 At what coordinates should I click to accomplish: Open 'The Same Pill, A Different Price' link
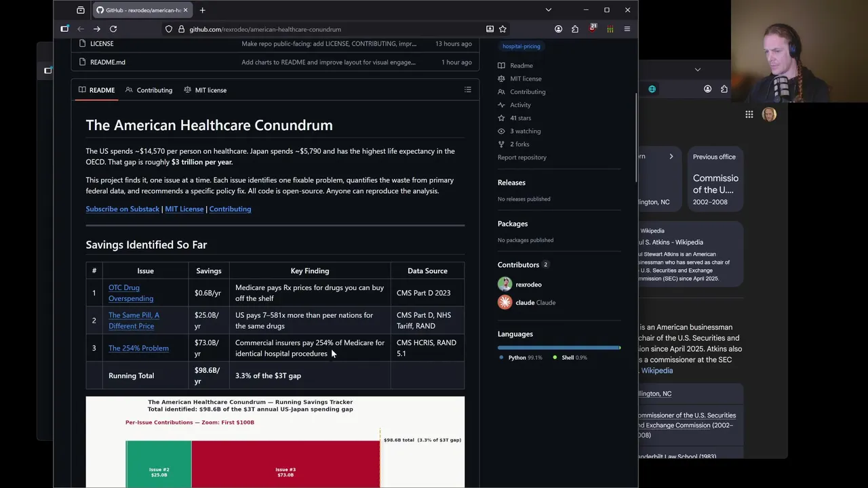134,321
